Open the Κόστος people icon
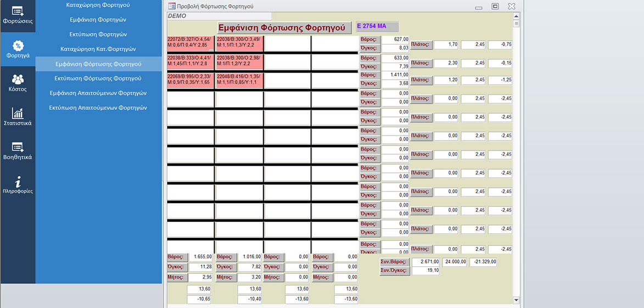The image size is (644, 308). [18, 83]
